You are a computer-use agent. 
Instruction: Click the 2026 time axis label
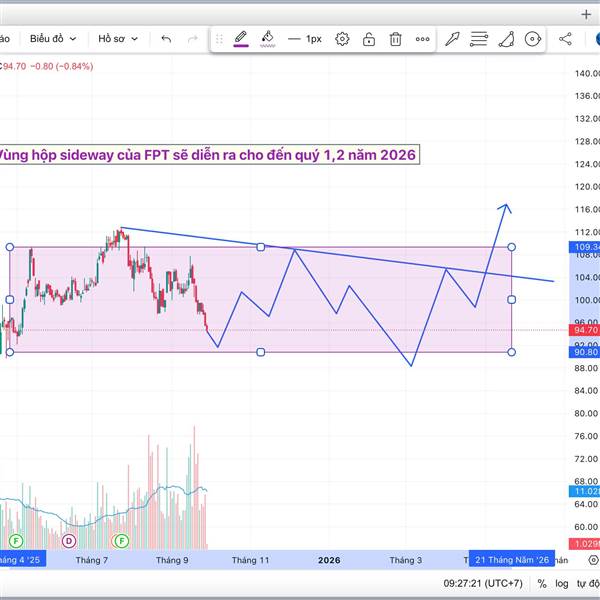click(329, 560)
